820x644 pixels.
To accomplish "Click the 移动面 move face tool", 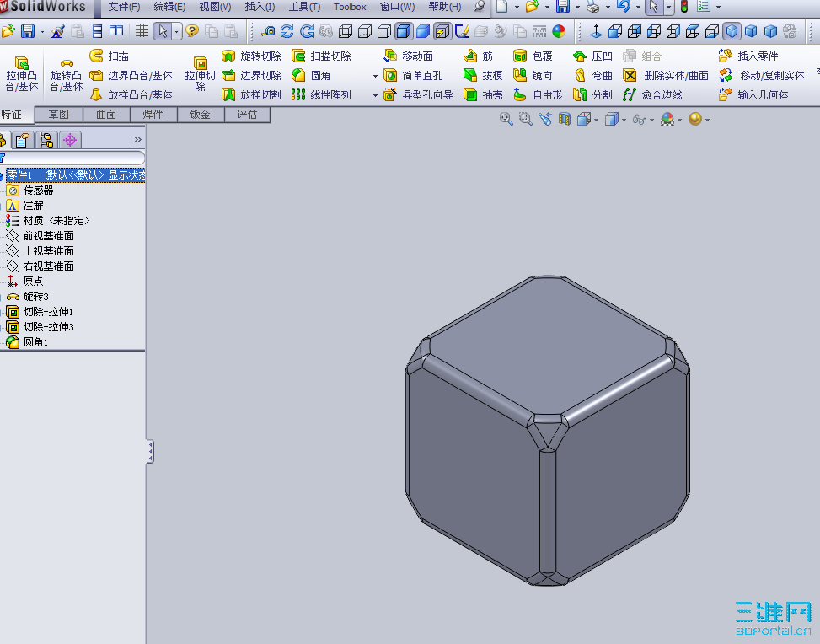I will pos(408,56).
